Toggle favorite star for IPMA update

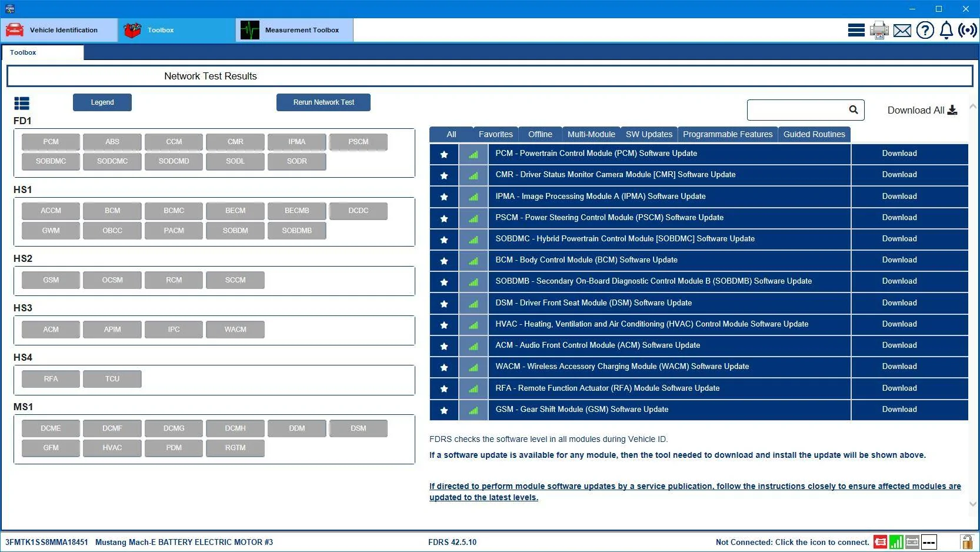[444, 197]
